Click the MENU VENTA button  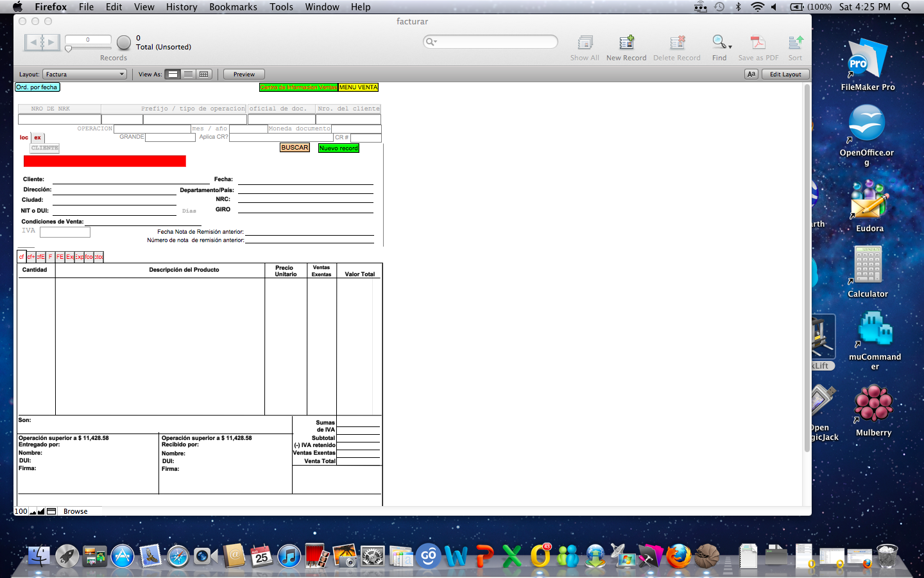tap(358, 87)
